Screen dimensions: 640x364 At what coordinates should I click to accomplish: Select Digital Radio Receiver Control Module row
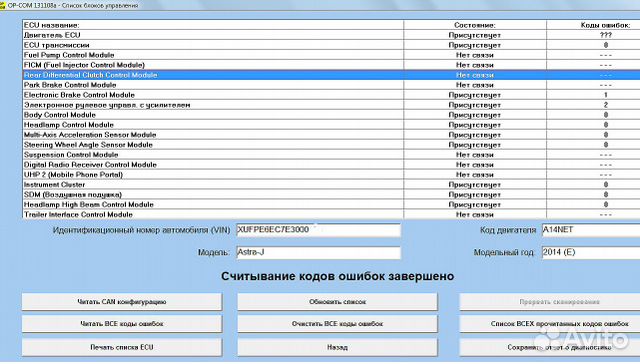331,165
